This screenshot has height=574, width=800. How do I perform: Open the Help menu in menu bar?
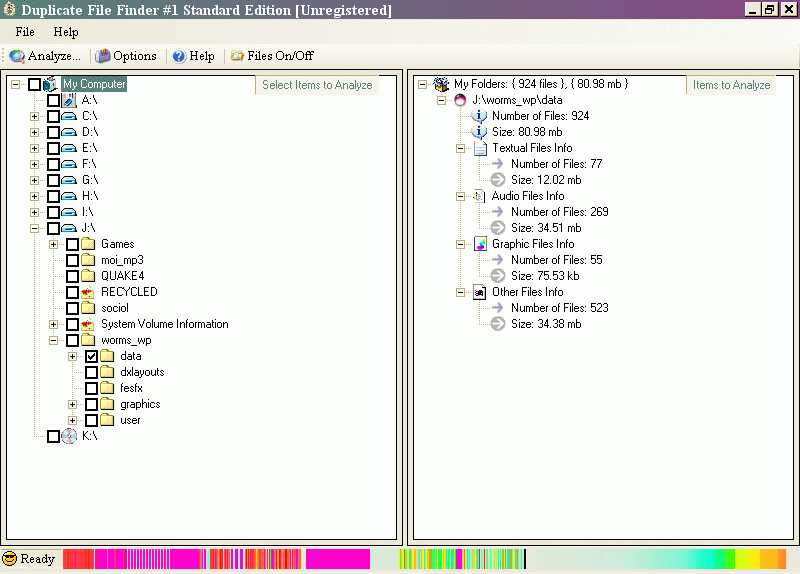(x=66, y=32)
